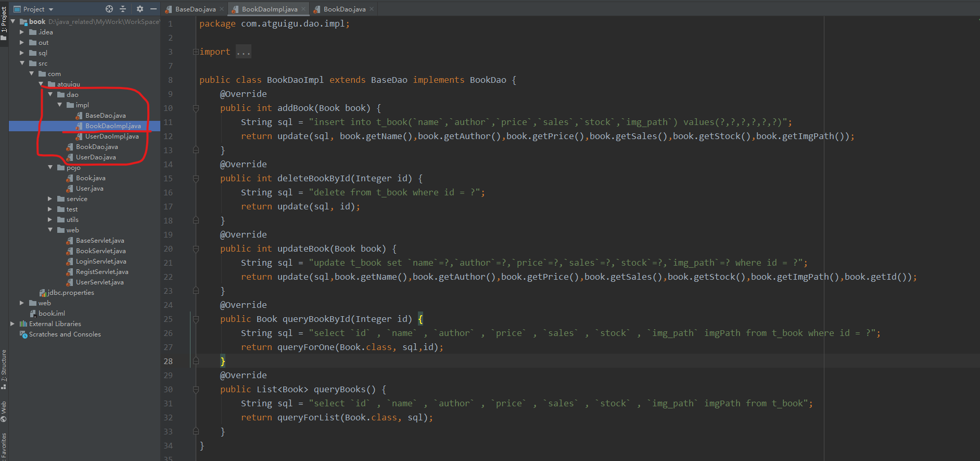Click the collapse all icon in Project panel
Image resolution: width=980 pixels, height=461 pixels.
[x=123, y=9]
